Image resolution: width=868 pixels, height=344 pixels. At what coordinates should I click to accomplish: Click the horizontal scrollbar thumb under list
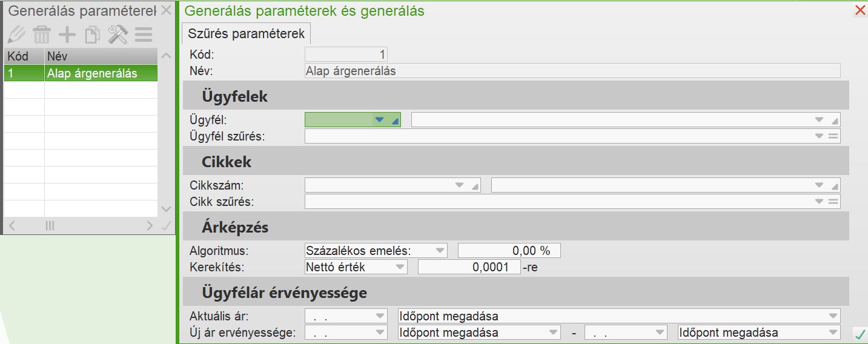[50, 226]
